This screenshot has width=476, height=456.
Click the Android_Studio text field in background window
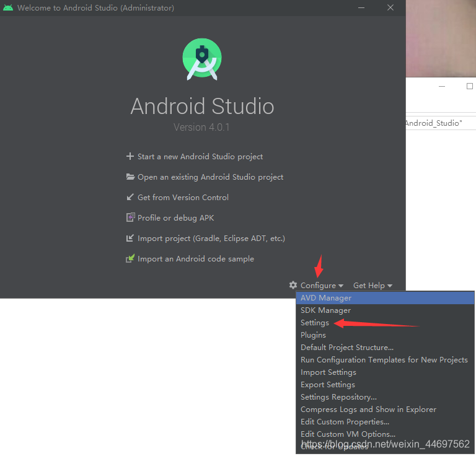[x=441, y=123]
